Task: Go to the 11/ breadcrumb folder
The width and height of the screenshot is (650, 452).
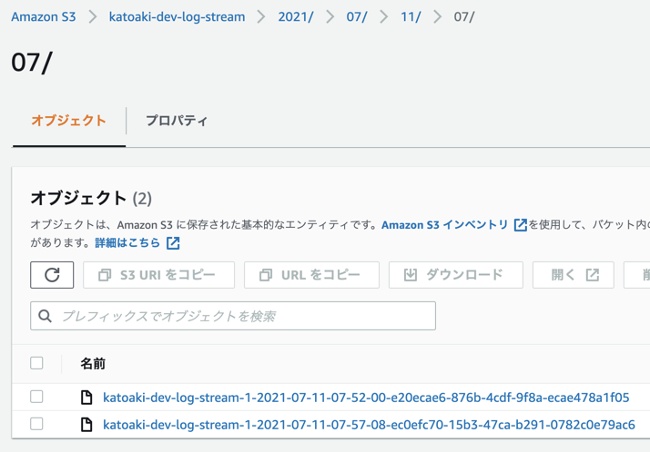Action: (410, 17)
